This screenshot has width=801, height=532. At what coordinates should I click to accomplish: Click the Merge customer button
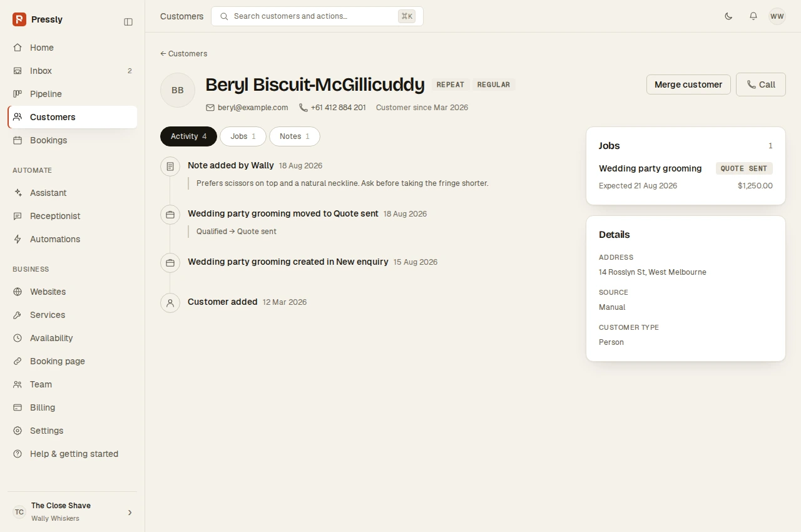tap(688, 84)
